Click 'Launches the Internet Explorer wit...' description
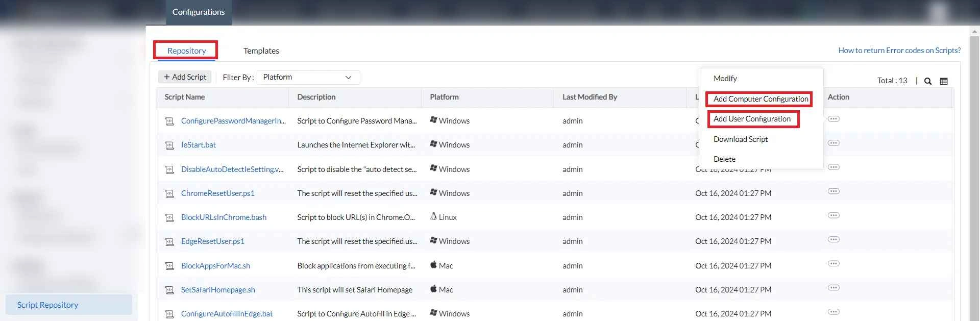Screen dimensions: 980x321 coord(356,145)
